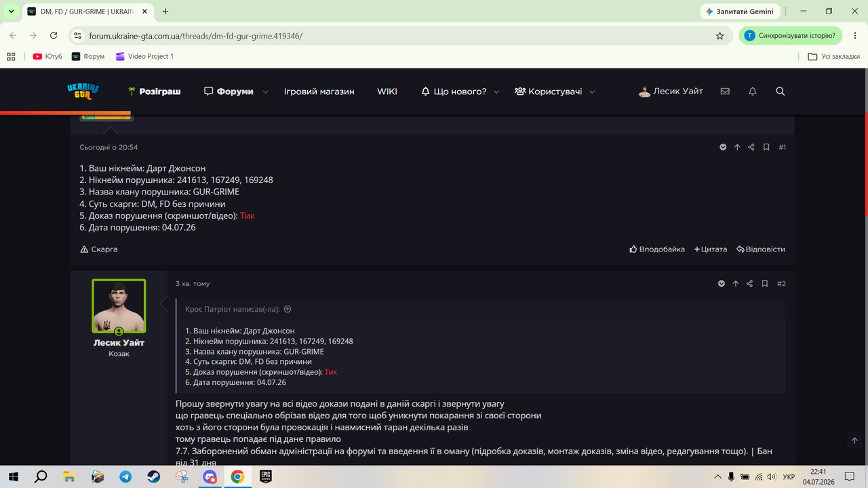Open the Користувачі members page
The image size is (868, 488).
click(x=548, y=91)
